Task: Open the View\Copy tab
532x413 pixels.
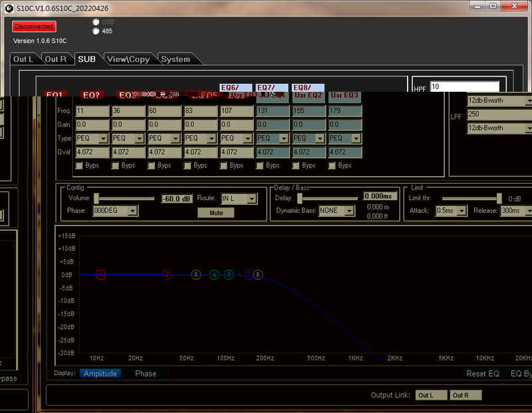Action: click(128, 59)
